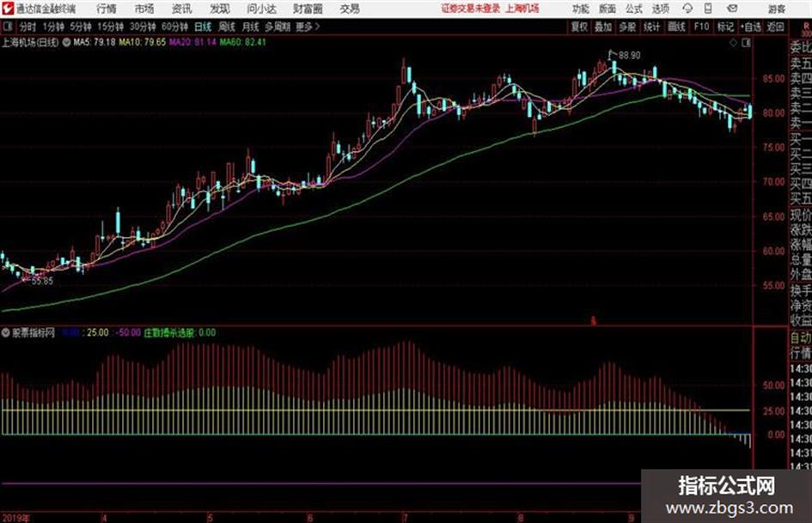Click the 画线 drawing toolbar button
Screen dimensions: 812x523
[676, 27]
